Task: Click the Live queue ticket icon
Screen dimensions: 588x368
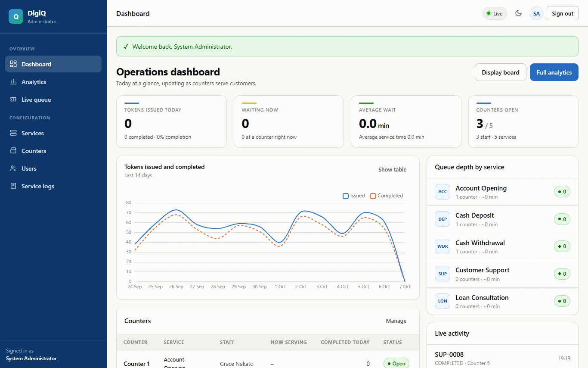Action: tap(13, 100)
